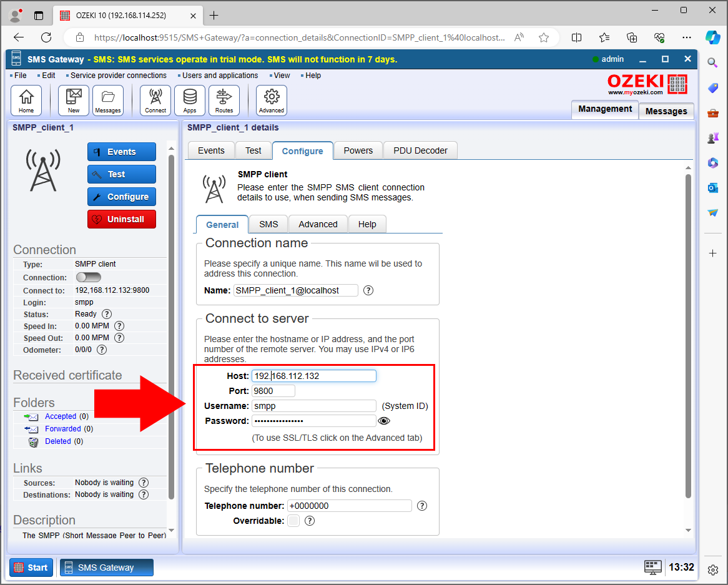Screen dimensions: 728x585
Task: Open browser settings and more menu
Action: [687, 37]
